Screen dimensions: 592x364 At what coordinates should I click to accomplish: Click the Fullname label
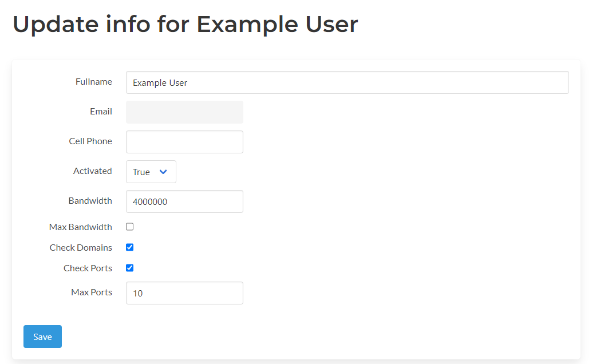(94, 81)
